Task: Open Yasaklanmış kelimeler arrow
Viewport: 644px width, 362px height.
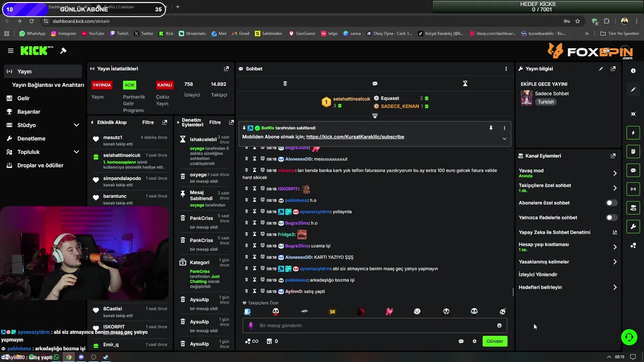Action: point(614,262)
